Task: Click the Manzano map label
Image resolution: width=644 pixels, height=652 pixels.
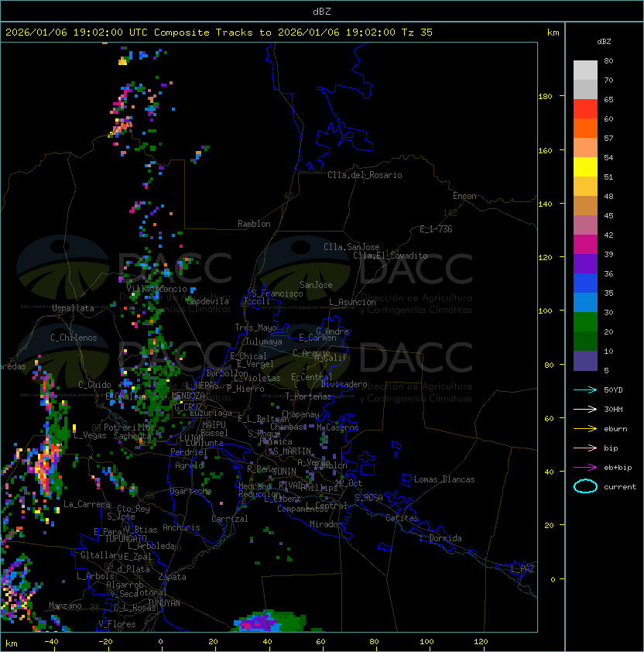Action: (65, 606)
